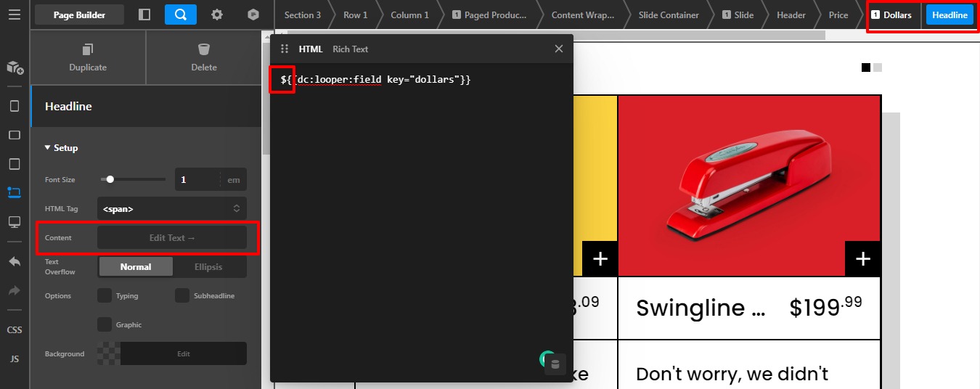Viewport: 980px width, 389px height.
Task: Click the plus on the yellow product card
Action: [600, 259]
